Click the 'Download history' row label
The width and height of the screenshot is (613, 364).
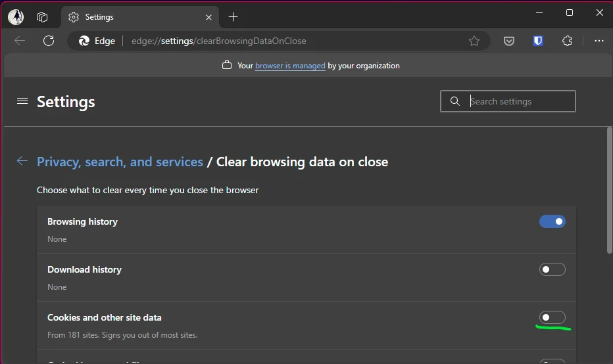(84, 269)
